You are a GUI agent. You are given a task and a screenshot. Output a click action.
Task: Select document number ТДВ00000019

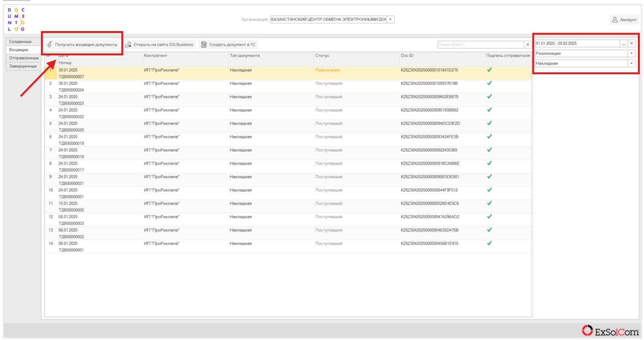(x=71, y=143)
